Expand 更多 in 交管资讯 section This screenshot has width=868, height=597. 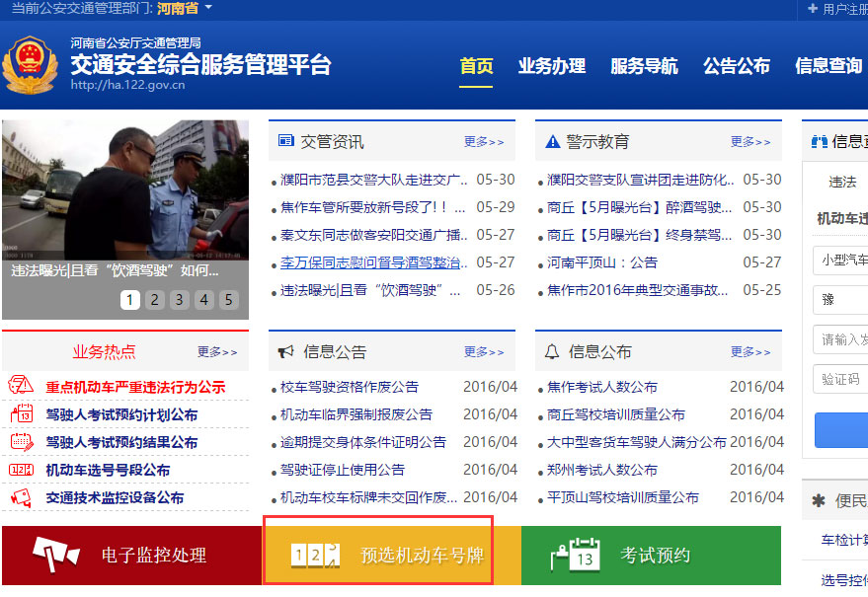[x=484, y=142]
